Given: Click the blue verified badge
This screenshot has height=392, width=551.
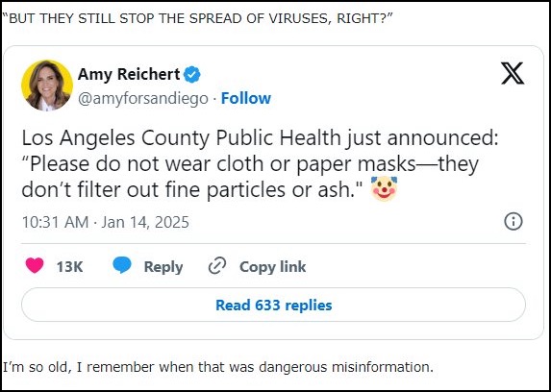Looking at the screenshot, I should coord(192,75).
